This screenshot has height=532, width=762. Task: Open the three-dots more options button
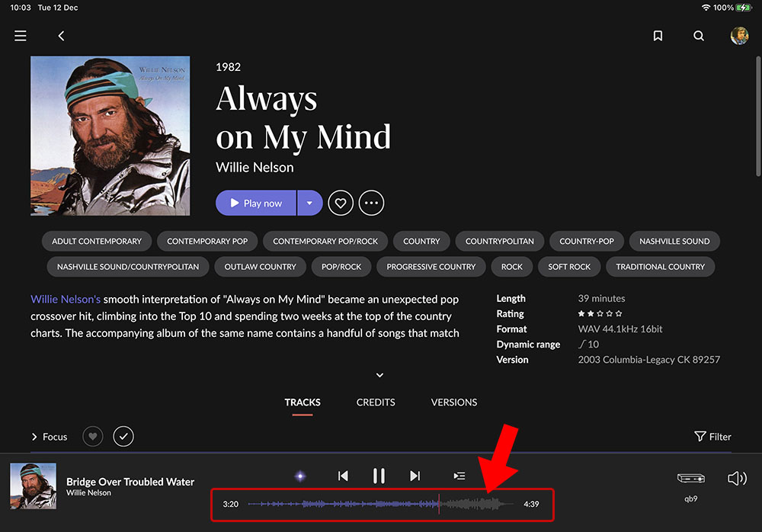tap(371, 203)
